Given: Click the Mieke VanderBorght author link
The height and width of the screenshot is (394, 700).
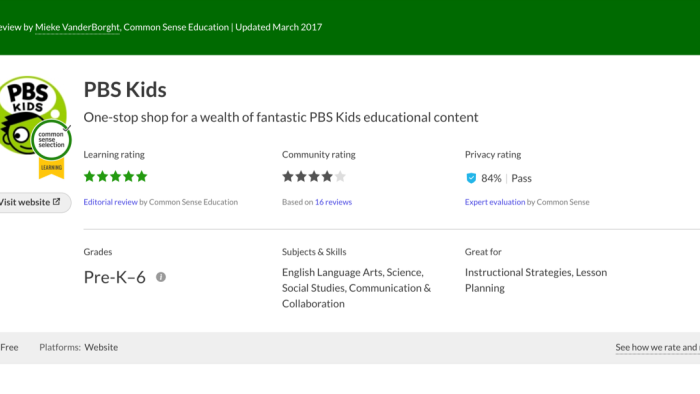Looking at the screenshot, I should 77,27.
